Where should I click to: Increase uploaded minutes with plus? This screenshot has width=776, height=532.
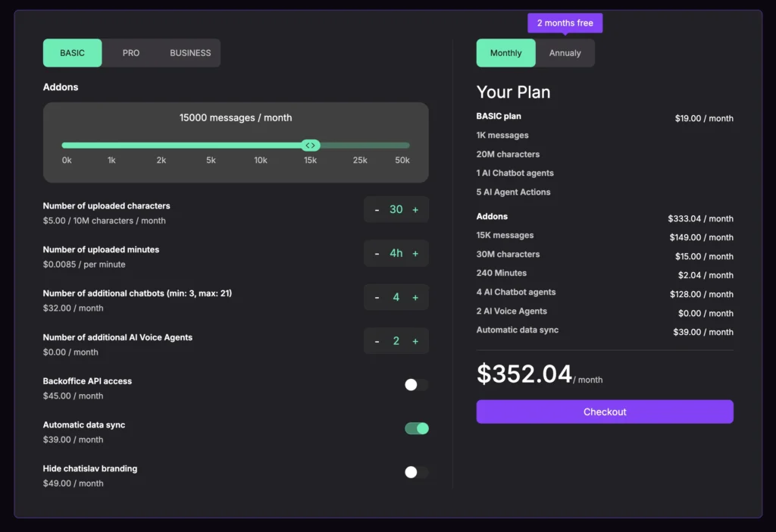[415, 253]
